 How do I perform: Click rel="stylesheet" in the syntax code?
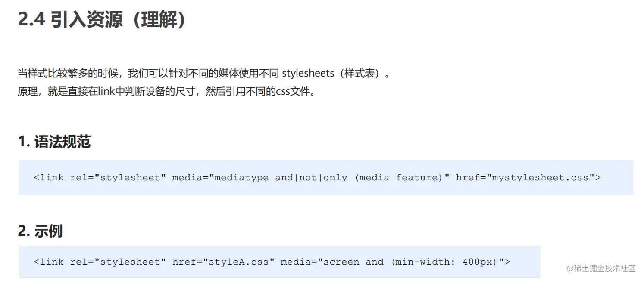(118, 177)
